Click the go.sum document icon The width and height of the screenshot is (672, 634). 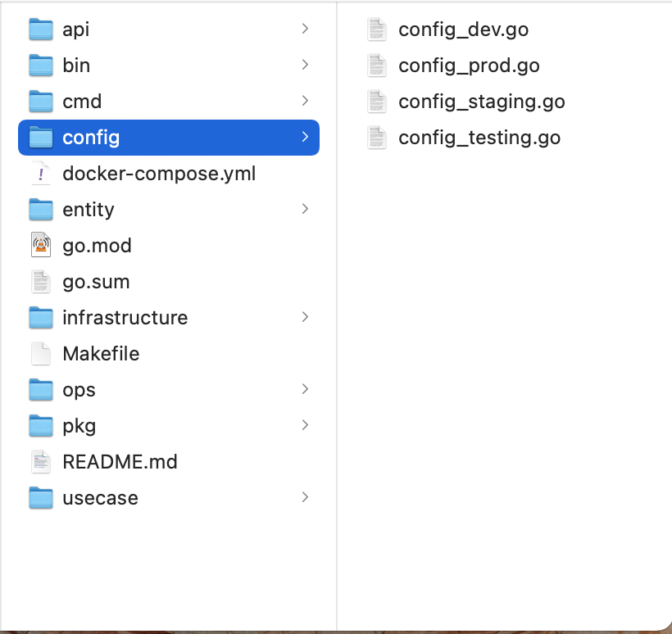[41, 282]
